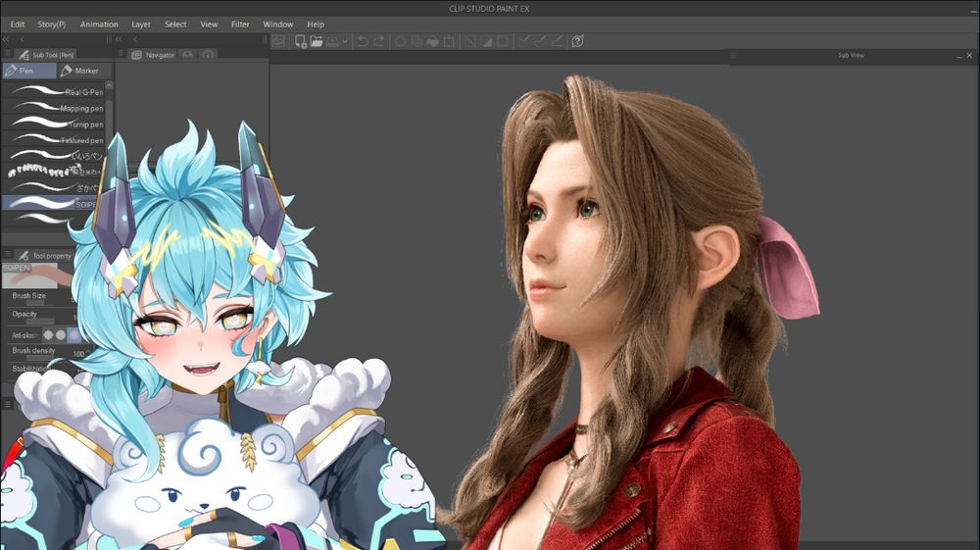This screenshot has width=980, height=550.
Task: Click the Fill bucket icon in the command bar
Action: click(432, 41)
